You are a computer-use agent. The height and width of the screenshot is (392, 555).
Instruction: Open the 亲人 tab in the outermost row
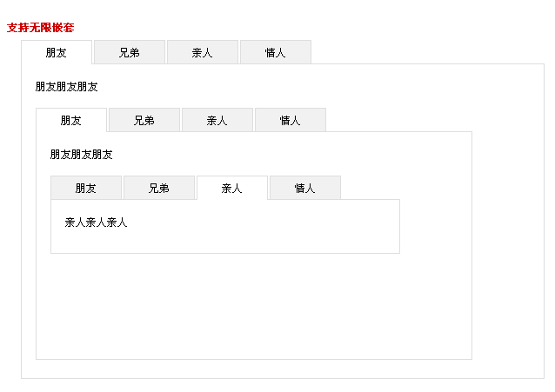coord(203,52)
